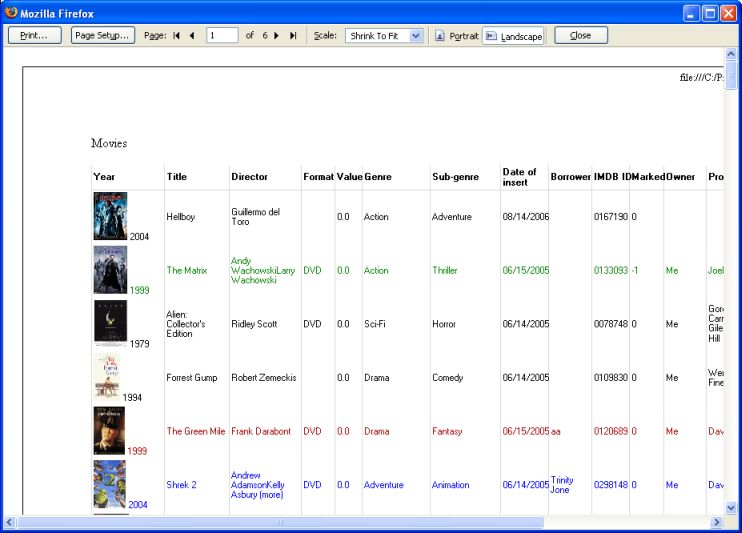Click 'The Green Mile' title cell
Image resolution: width=742 pixels, height=533 pixels.
pyautogui.click(x=196, y=431)
